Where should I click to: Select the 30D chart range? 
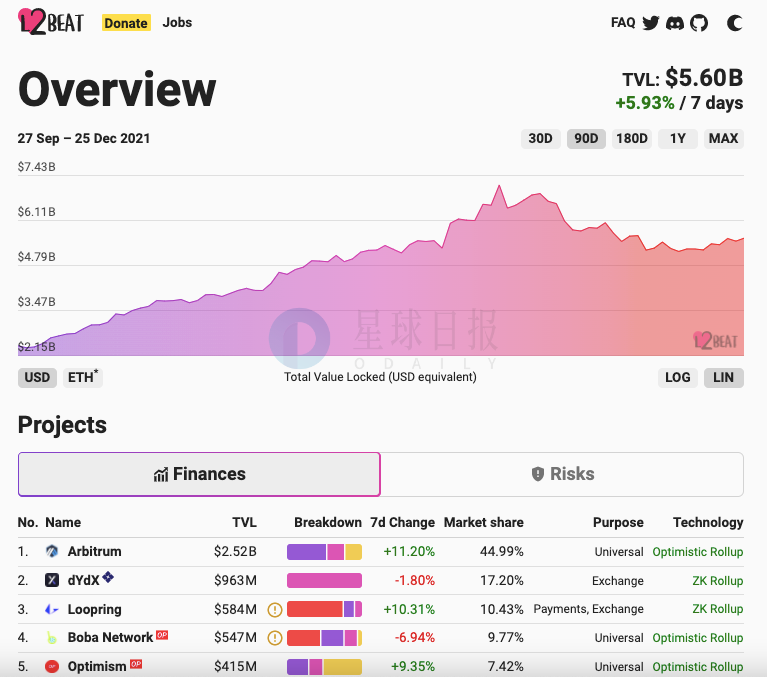coord(541,138)
